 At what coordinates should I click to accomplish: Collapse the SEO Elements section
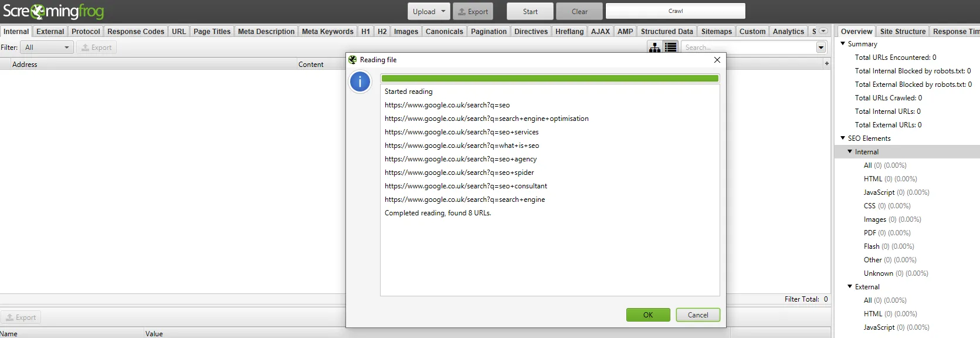point(843,138)
